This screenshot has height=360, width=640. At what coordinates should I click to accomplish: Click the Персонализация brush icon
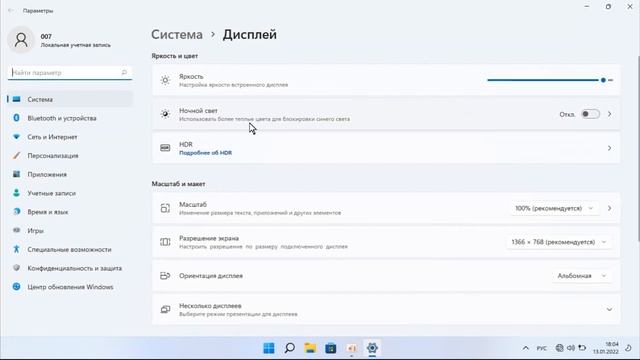click(x=16, y=156)
